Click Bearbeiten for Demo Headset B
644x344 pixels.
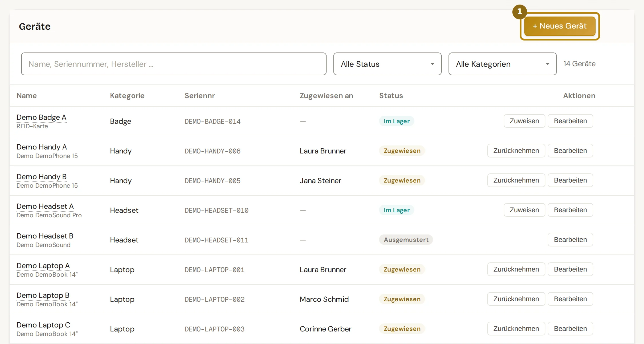570,240
